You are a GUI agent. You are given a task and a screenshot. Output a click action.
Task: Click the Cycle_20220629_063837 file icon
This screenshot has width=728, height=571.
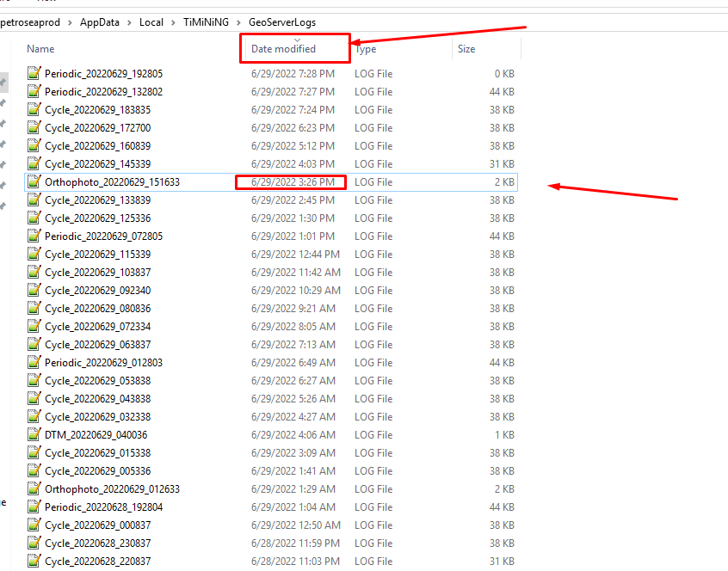pyautogui.click(x=34, y=345)
